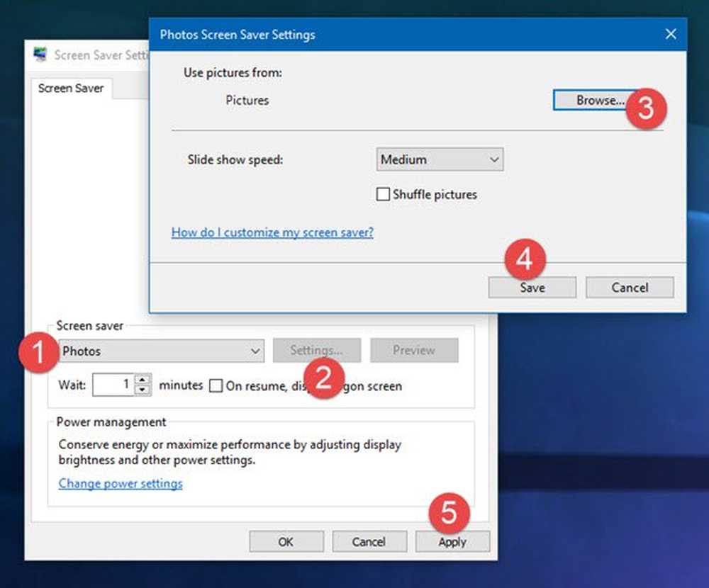Screen dimensions: 709x588
Task: Click Save in the Photos settings dialog
Action: [x=532, y=288]
